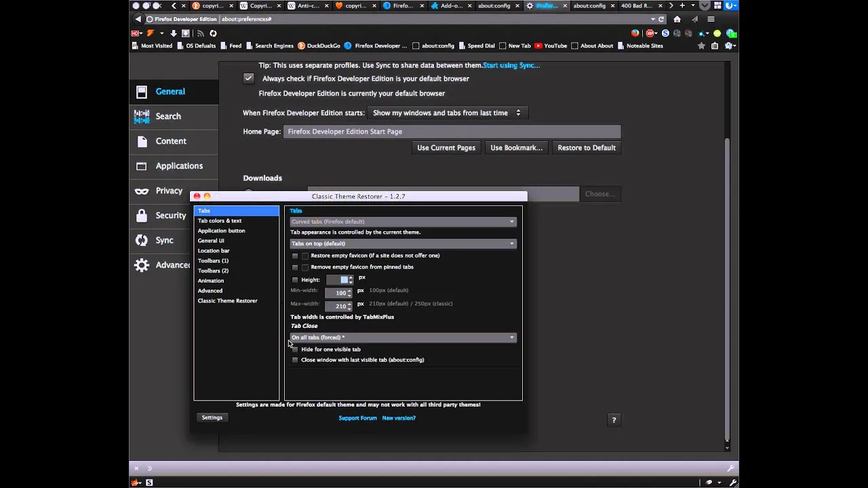868x488 pixels.
Task: Toggle Hide for one visible tab
Action: tap(295, 350)
